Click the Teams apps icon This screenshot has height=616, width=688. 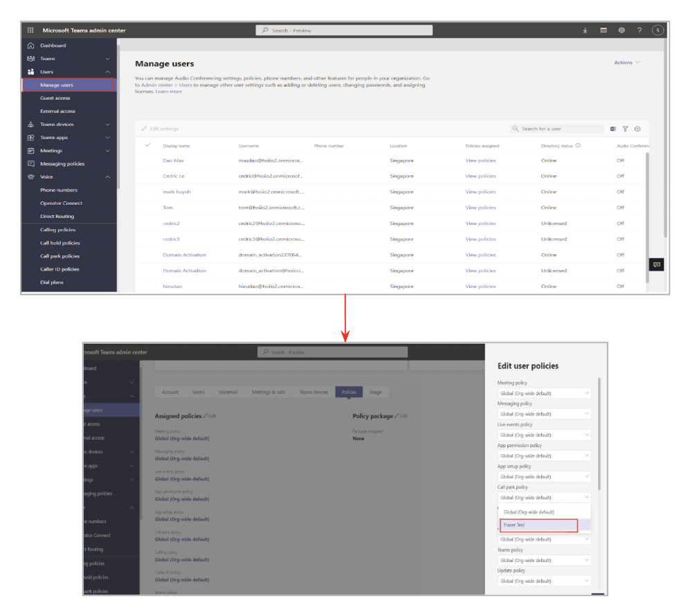30,138
